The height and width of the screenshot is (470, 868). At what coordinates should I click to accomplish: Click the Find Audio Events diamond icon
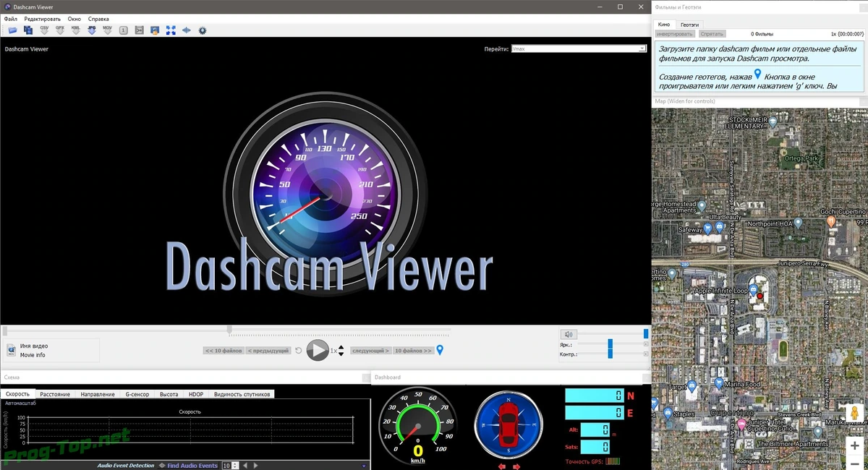point(161,466)
